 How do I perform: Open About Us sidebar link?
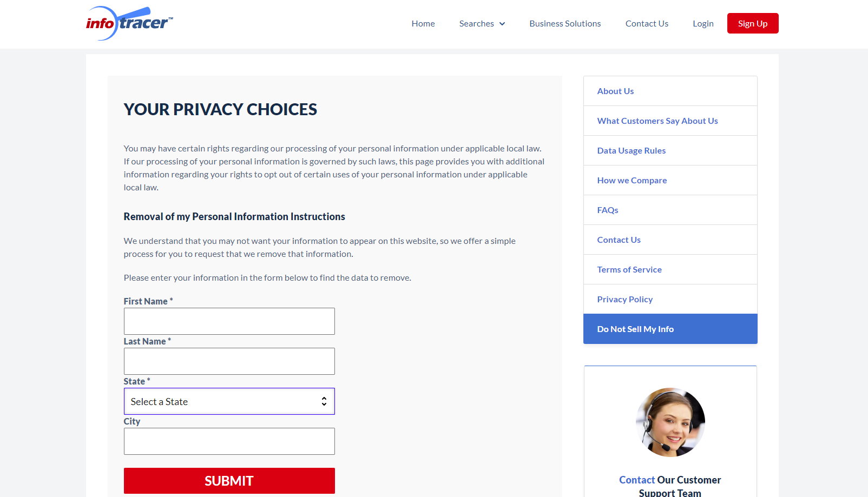pyautogui.click(x=615, y=91)
